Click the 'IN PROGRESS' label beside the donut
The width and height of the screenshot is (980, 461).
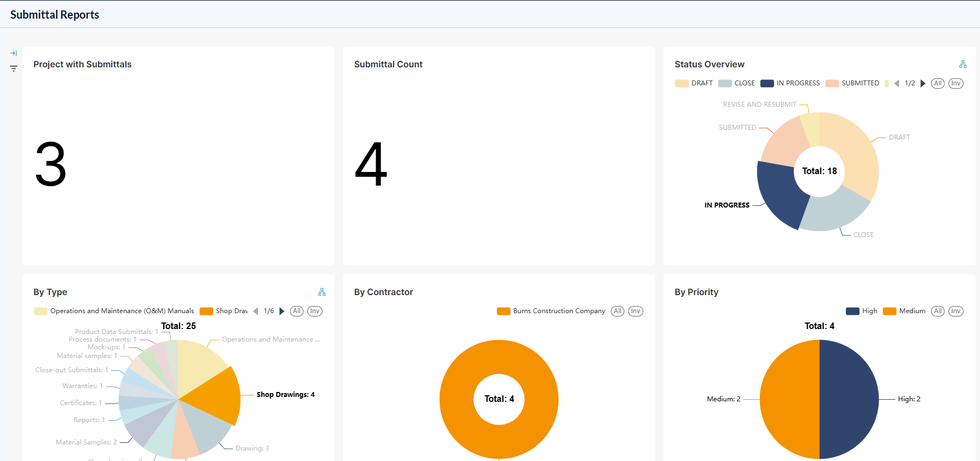point(727,205)
